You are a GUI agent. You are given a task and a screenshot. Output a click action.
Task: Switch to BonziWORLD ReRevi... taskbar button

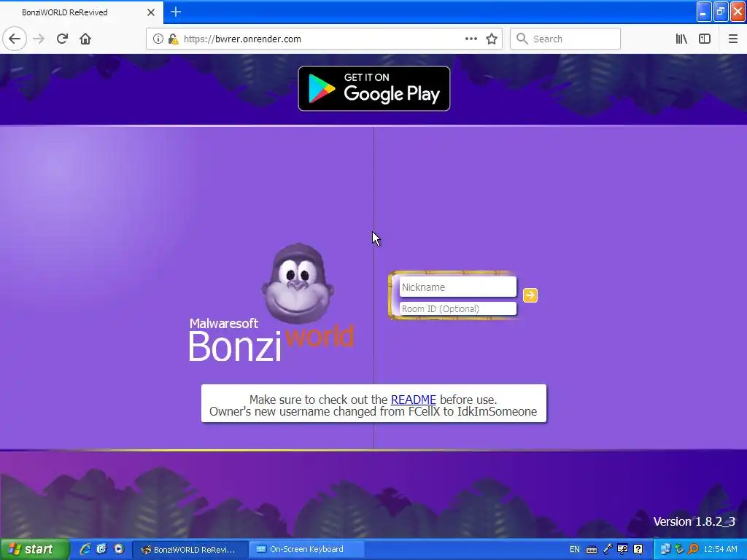click(x=190, y=550)
